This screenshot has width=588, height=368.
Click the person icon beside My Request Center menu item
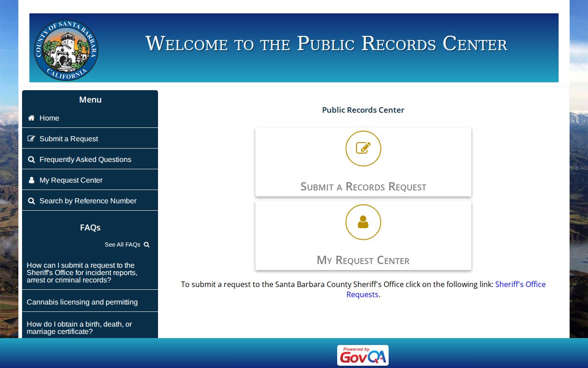point(31,180)
